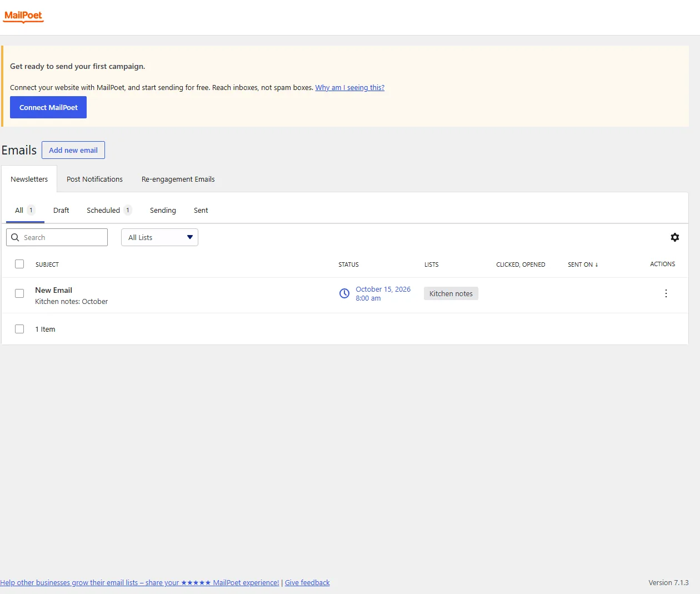
Task: Click the Lists column header
Action: coord(431,264)
